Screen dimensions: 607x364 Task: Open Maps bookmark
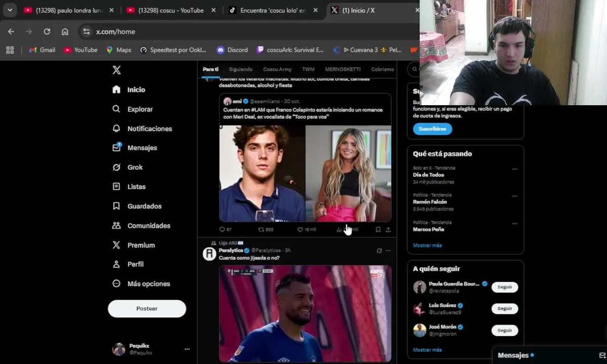[x=118, y=50]
